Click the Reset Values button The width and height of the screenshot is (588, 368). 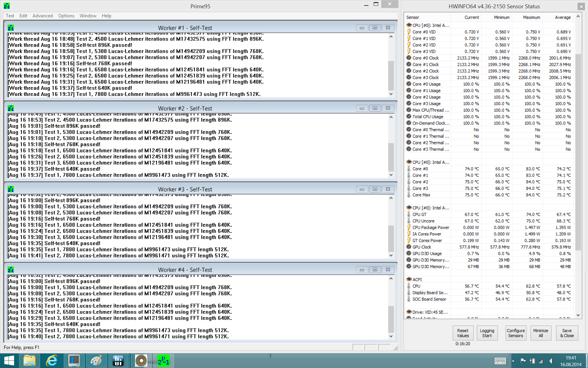[463, 333]
